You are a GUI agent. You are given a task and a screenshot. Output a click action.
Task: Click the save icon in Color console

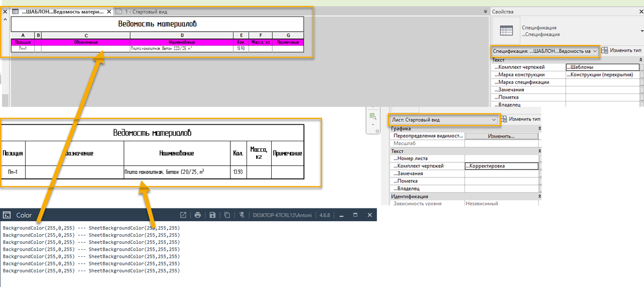point(212,215)
